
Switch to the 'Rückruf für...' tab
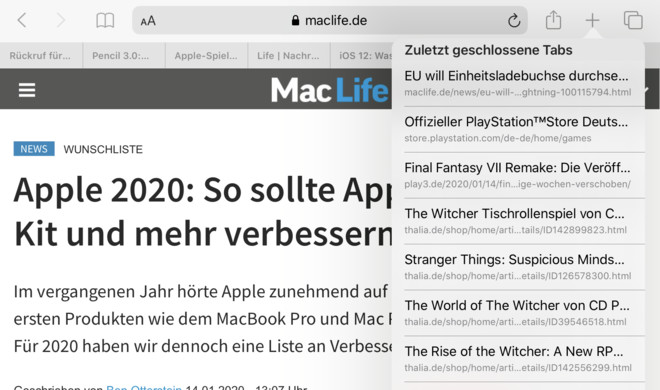click(x=41, y=56)
